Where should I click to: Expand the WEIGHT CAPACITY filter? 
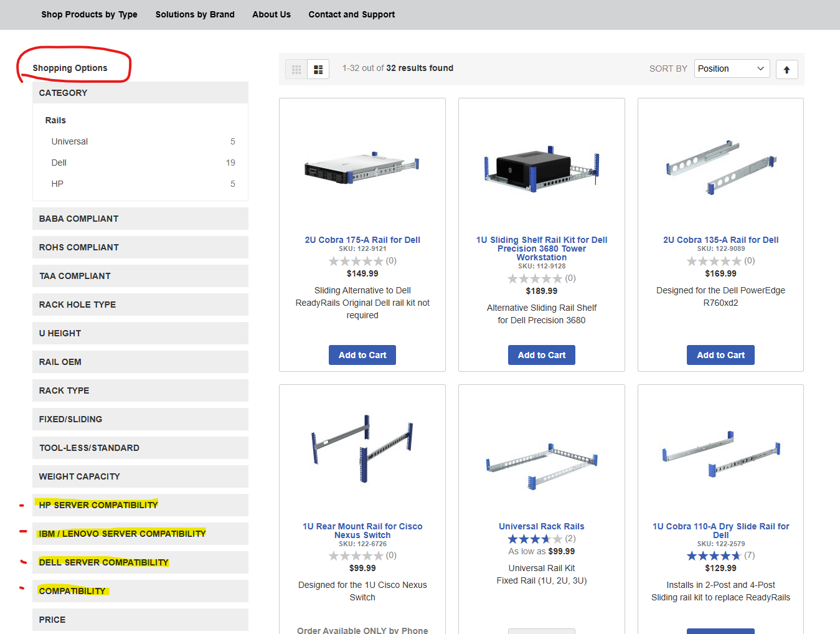pos(140,476)
